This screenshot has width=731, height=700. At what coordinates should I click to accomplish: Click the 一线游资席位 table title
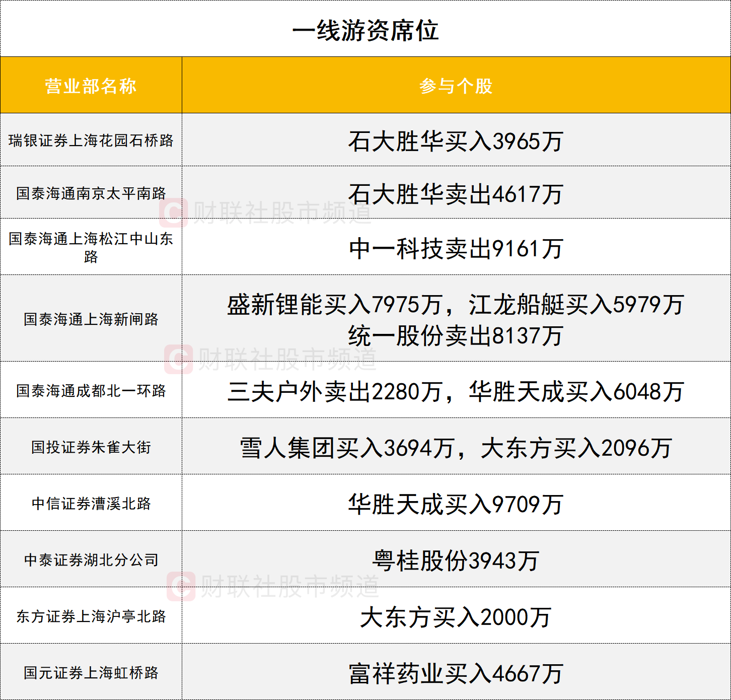[x=365, y=30]
